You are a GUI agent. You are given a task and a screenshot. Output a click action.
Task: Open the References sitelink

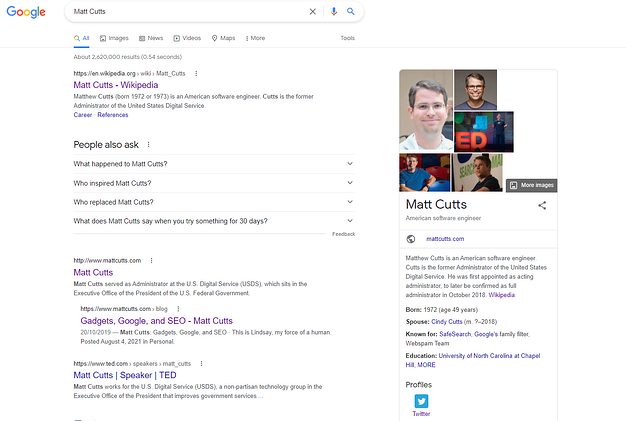(113, 115)
